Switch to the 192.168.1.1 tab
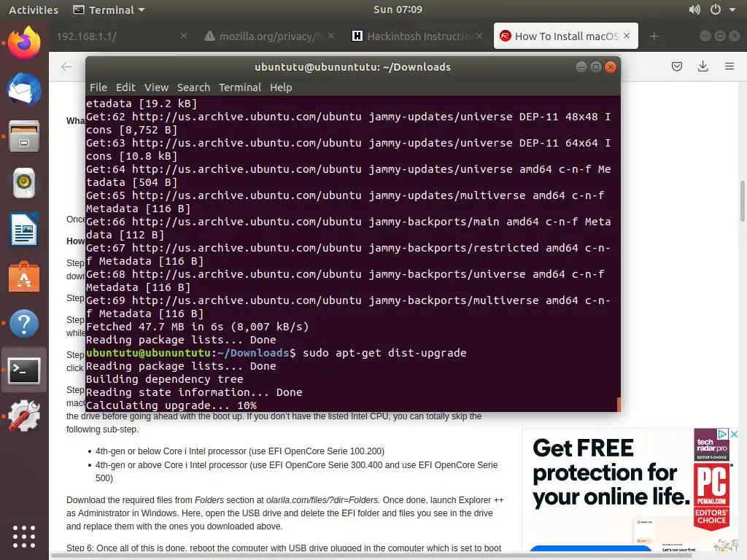The width and height of the screenshot is (747, 560). click(121, 36)
